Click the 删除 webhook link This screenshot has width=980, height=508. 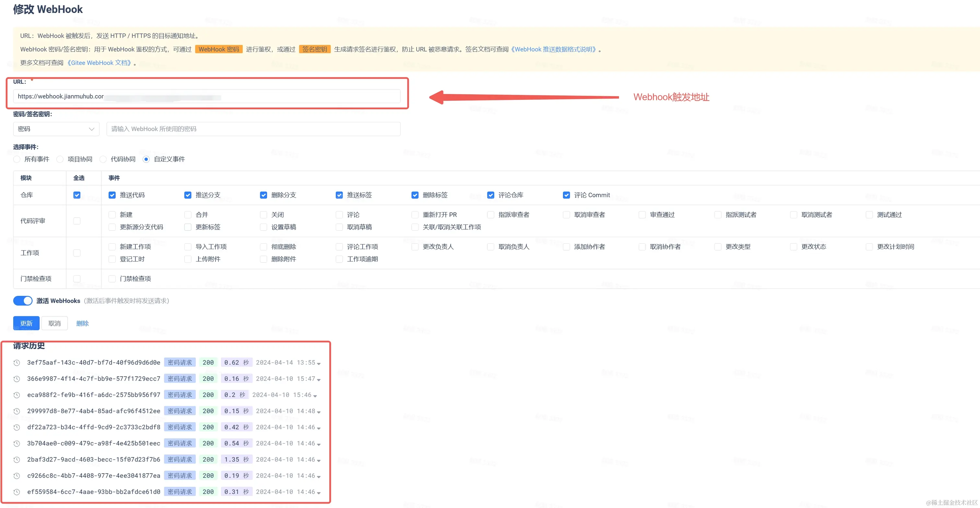[82, 323]
